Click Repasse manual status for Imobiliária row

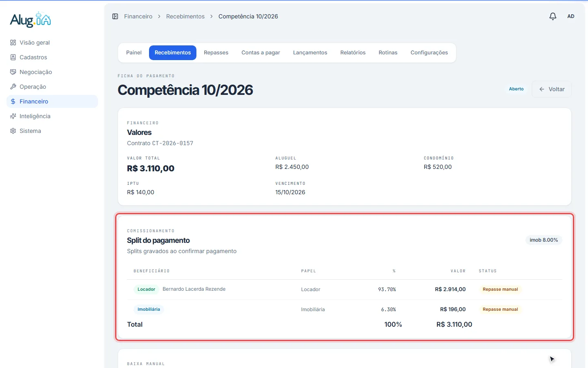point(500,309)
